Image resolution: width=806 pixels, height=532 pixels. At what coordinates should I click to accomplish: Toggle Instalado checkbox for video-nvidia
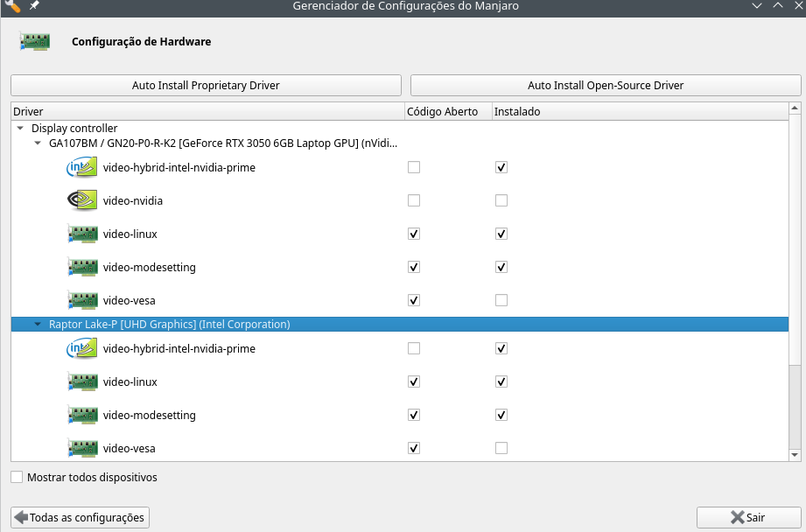pos(501,200)
